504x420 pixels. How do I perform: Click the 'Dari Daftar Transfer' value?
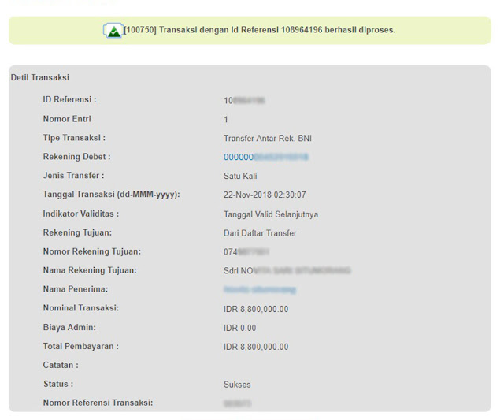tap(260, 233)
